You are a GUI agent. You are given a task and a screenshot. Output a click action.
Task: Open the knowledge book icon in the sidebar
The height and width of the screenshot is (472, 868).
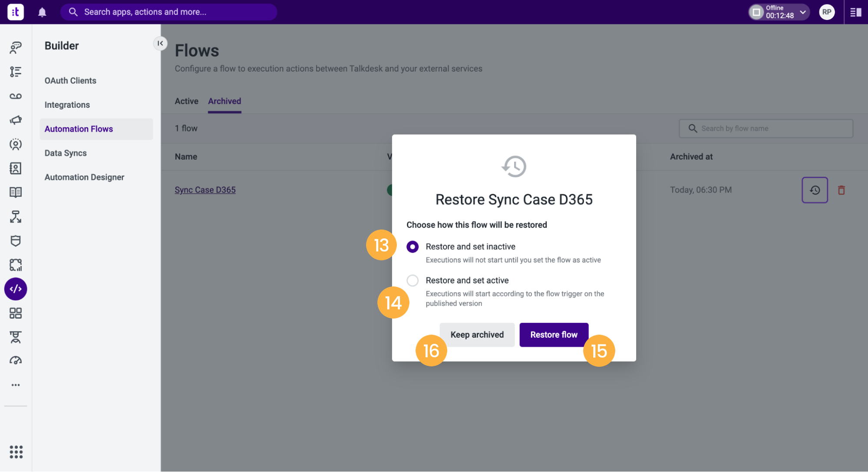pos(16,192)
